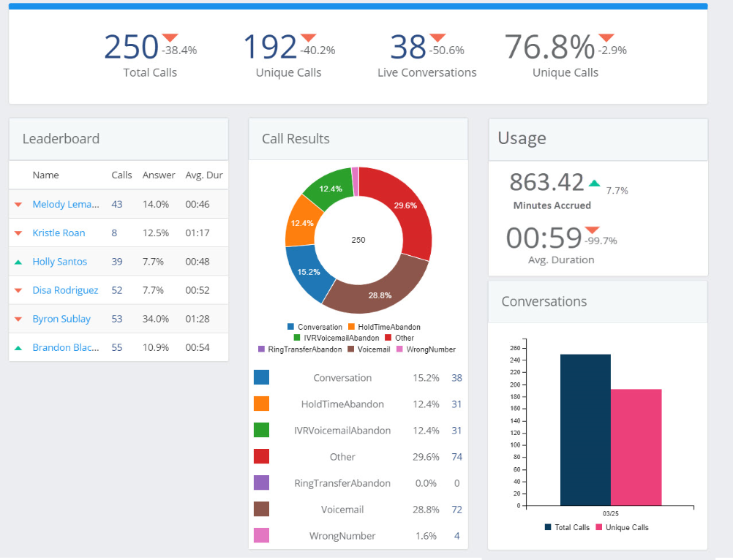Viewport: 733px width, 560px height.
Task: Toggle IVRVoicemailAbandon in the donut chart legend
Action: click(x=337, y=338)
